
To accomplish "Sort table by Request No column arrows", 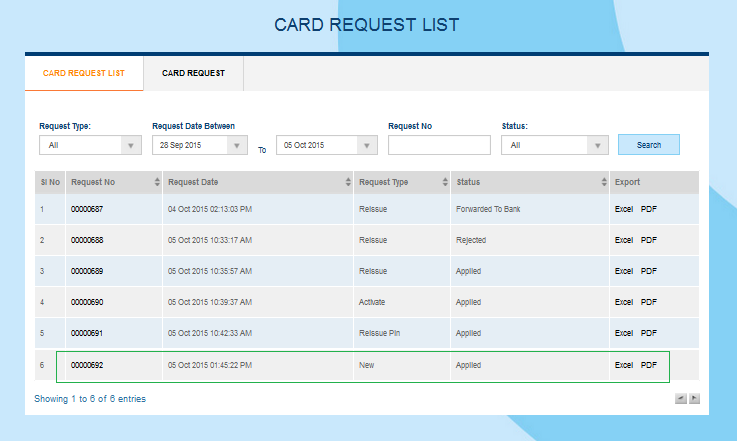I will pyautogui.click(x=157, y=182).
